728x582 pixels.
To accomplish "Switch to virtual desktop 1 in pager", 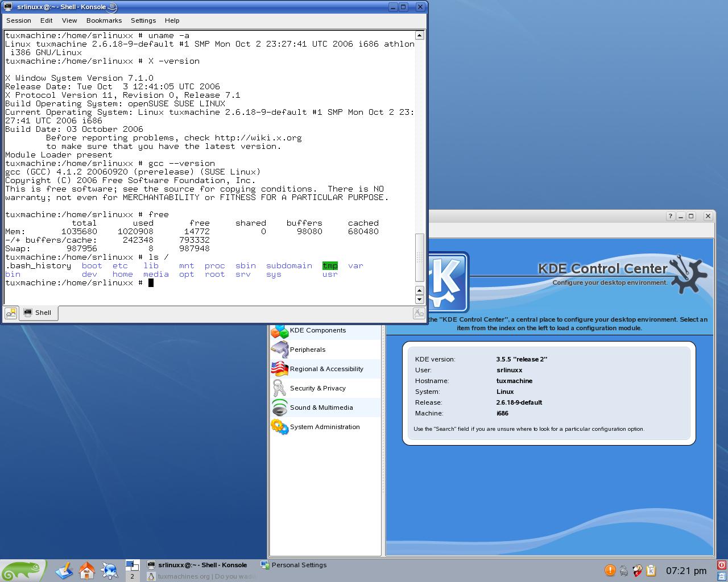I will [132, 565].
